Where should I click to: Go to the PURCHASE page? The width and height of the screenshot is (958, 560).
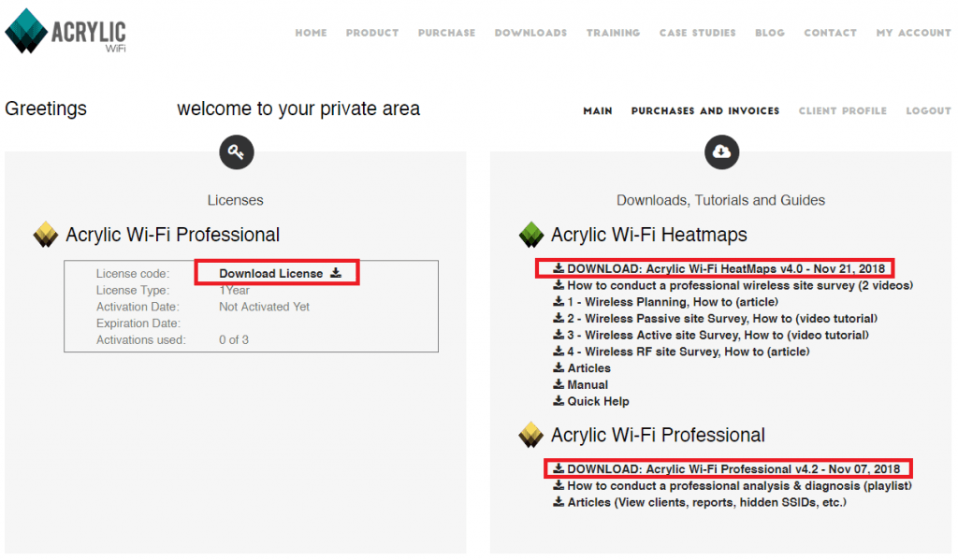(x=446, y=33)
